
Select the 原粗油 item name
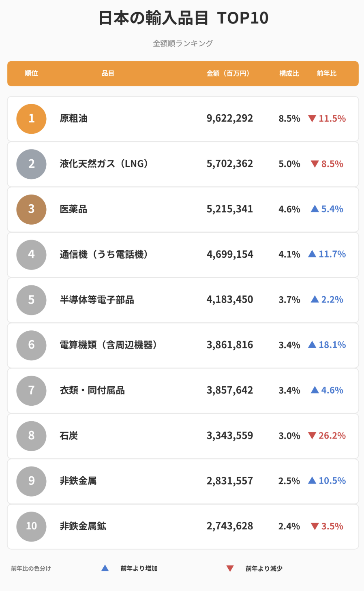pos(73,118)
